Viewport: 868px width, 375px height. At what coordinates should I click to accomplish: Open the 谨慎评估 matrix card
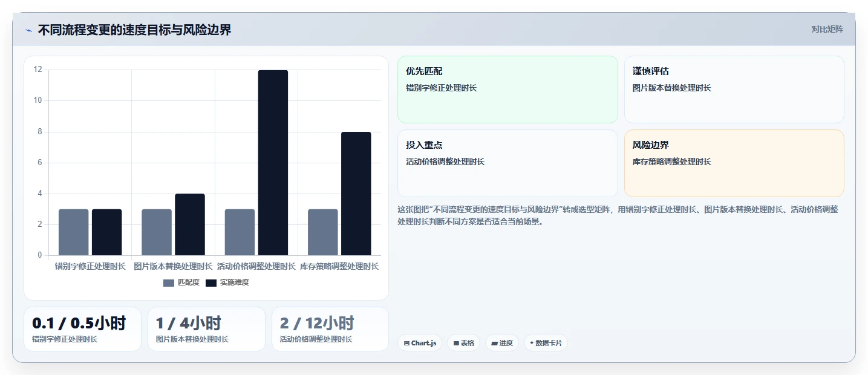(x=734, y=90)
